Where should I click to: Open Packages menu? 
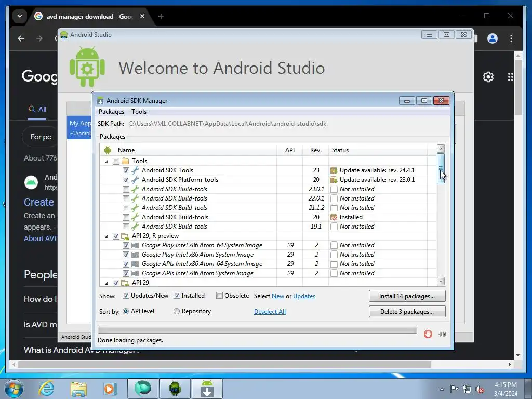(x=111, y=112)
